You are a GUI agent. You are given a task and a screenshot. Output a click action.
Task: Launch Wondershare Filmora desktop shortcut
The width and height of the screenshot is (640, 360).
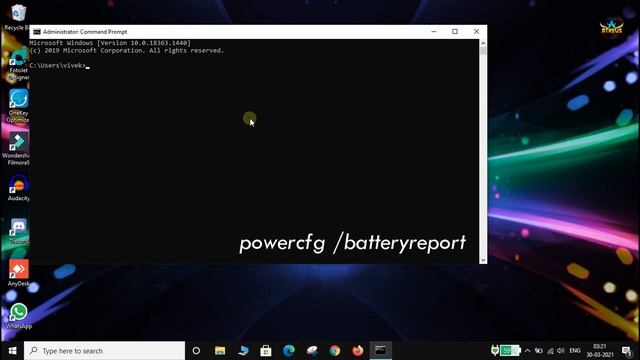[x=17, y=148]
